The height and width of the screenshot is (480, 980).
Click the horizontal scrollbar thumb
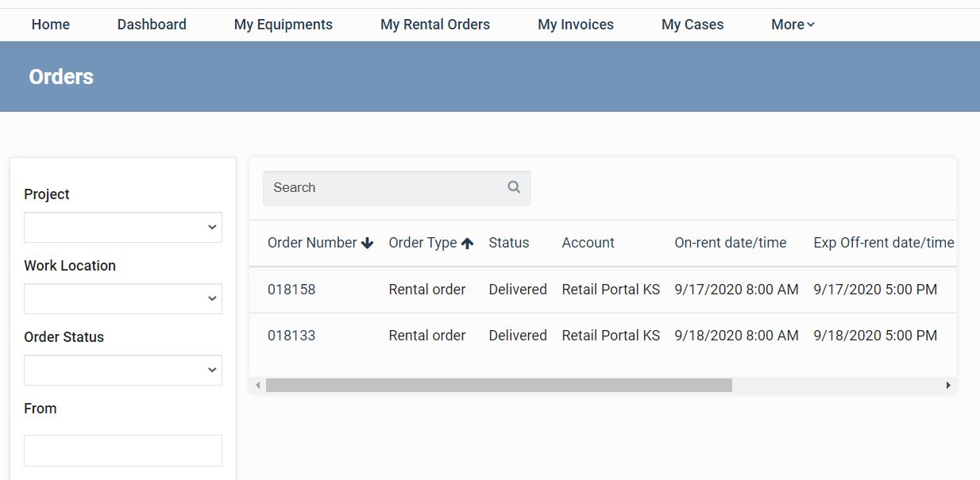499,386
